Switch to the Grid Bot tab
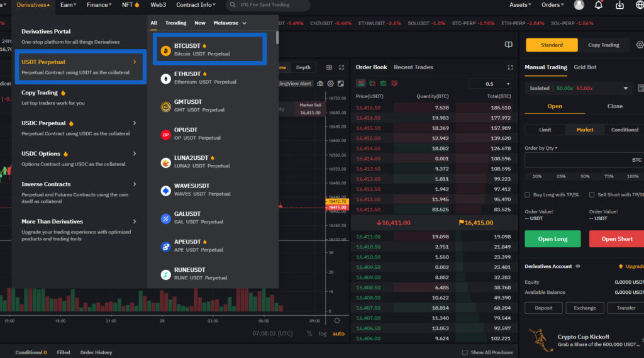644x358 pixels. point(585,67)
